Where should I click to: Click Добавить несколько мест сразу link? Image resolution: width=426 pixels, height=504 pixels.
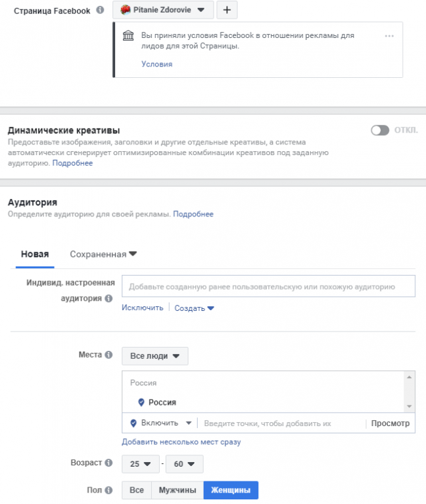(181, 442)
